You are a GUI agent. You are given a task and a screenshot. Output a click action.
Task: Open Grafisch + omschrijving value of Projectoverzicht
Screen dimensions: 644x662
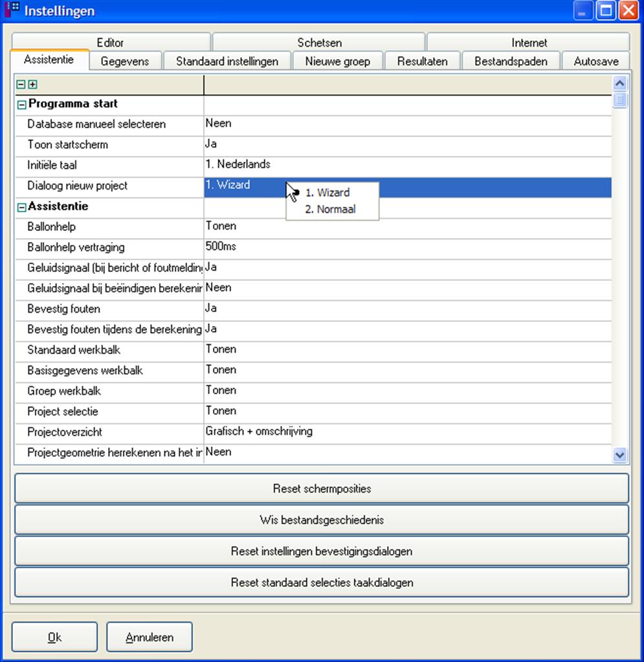coord(408,434)
